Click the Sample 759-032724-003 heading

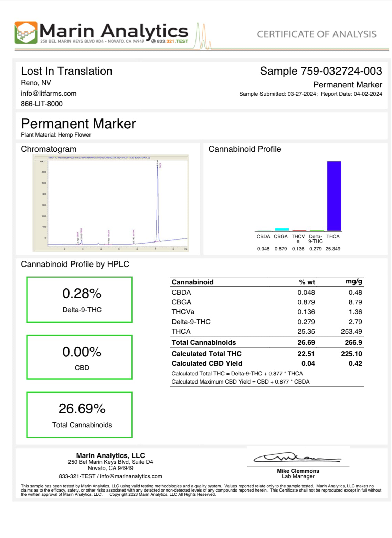coord(320,71)
